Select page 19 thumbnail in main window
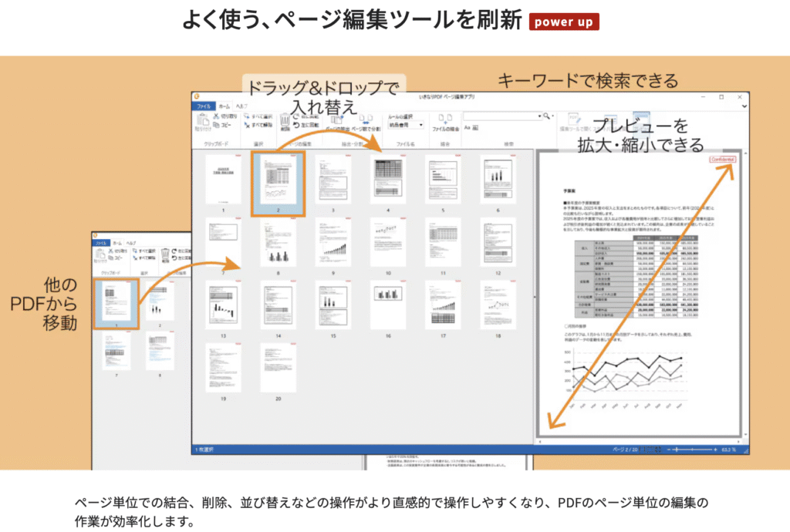 (x=223, y=368)
